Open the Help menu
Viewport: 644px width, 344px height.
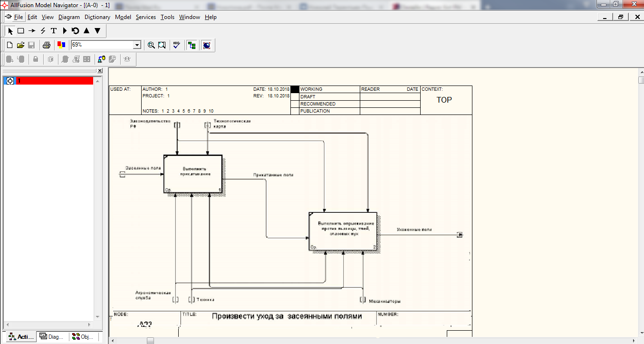pos(211,17)
